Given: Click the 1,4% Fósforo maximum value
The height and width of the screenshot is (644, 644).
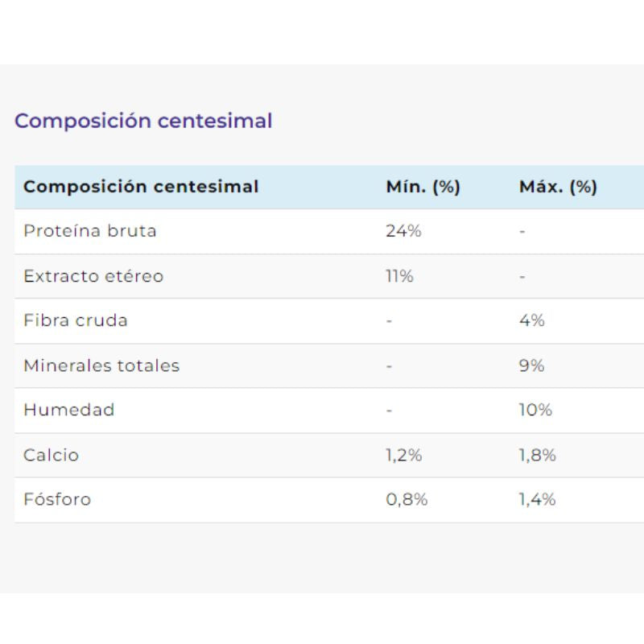Looking at the screenshot, I should click(x=537, y=500).
